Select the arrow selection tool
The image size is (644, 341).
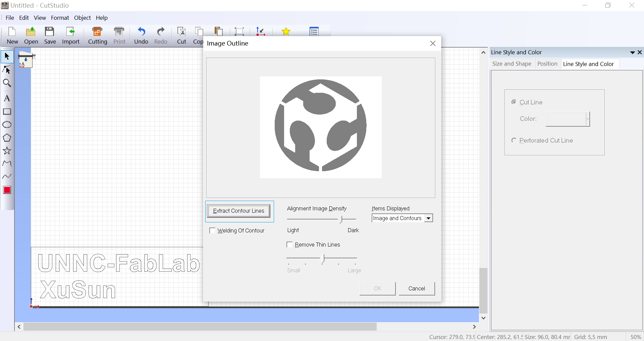pyautogui.click(x=7, y=56)
